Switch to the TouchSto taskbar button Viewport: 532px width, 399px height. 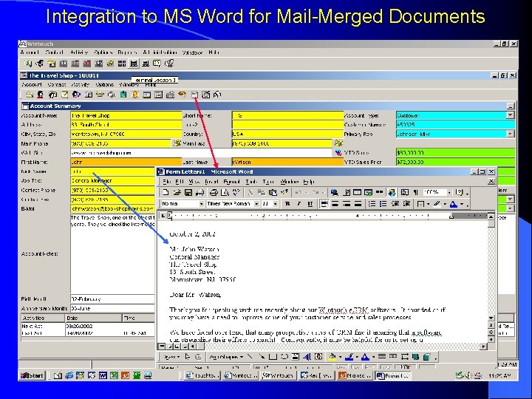(x=202, y=375)
